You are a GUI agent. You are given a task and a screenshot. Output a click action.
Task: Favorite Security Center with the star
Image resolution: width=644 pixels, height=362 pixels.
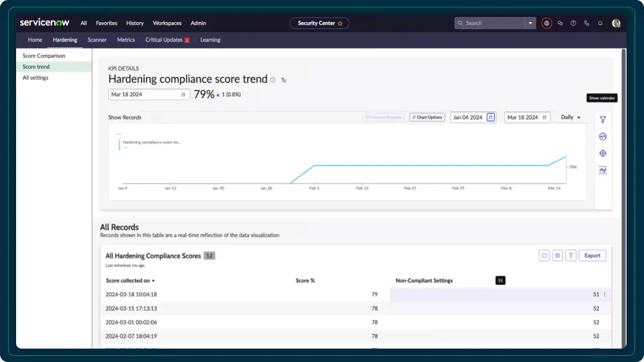point(340,23)
